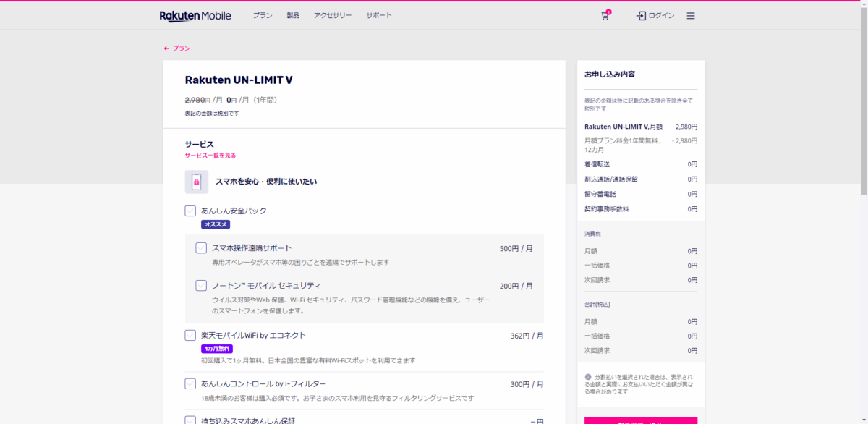Click the ログイン link
The width and height of the screenshot is (868, 424).
pyautogui.click(x=662, y=15)
